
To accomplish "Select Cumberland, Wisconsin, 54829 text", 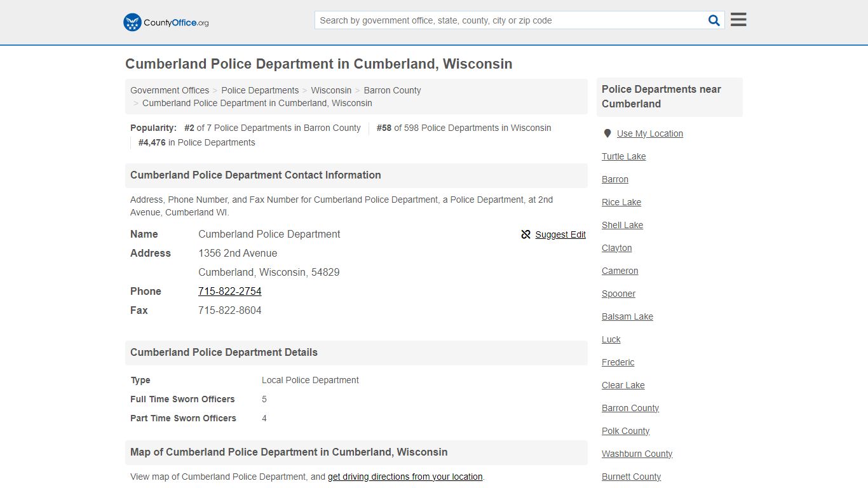I will (x=269, y=272).
